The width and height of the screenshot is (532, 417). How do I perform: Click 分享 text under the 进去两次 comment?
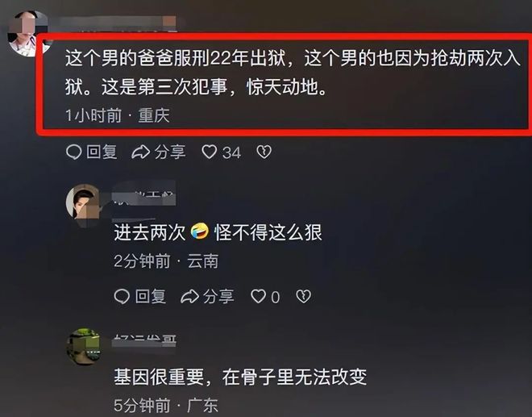point(218,297)
